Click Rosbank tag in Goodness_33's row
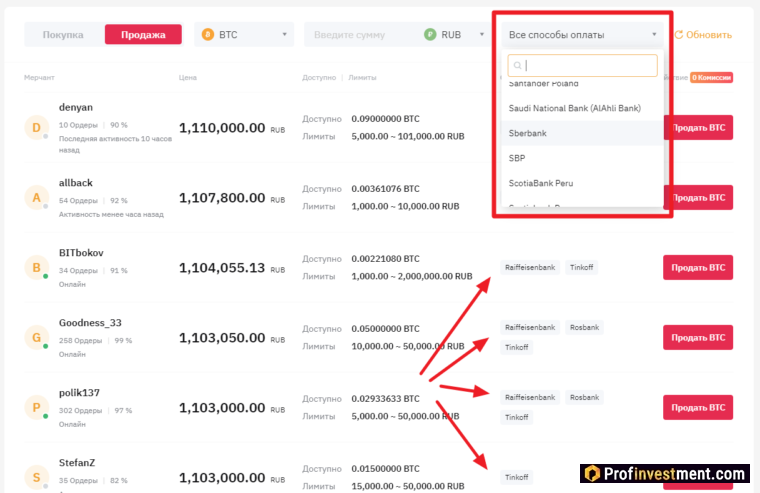Viewport: 760px width, 493px height. (x=584, y=328)
